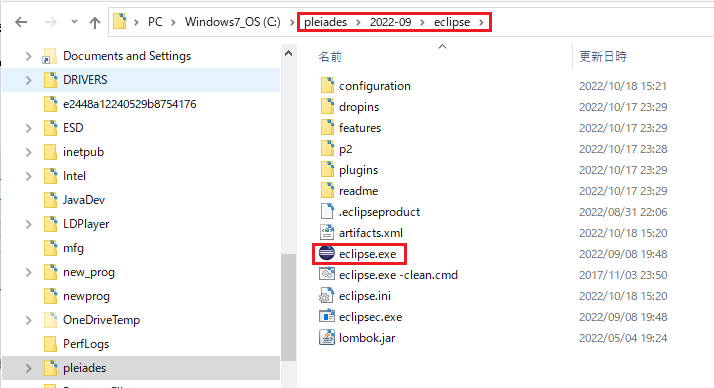Expand Intel tree node

point(29,177)
